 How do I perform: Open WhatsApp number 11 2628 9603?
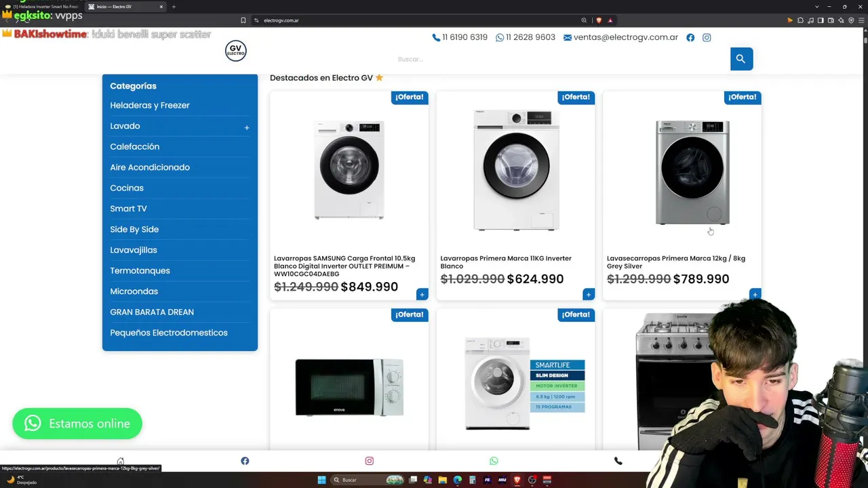point(526,37)
